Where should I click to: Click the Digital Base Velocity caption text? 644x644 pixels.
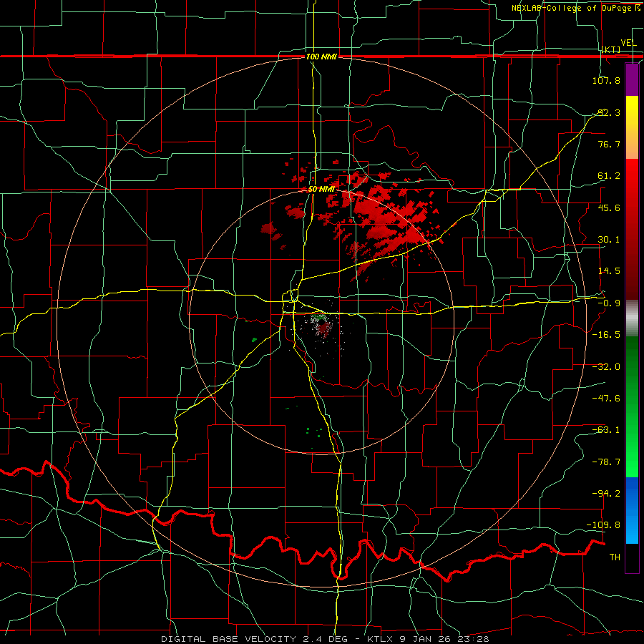325,639
